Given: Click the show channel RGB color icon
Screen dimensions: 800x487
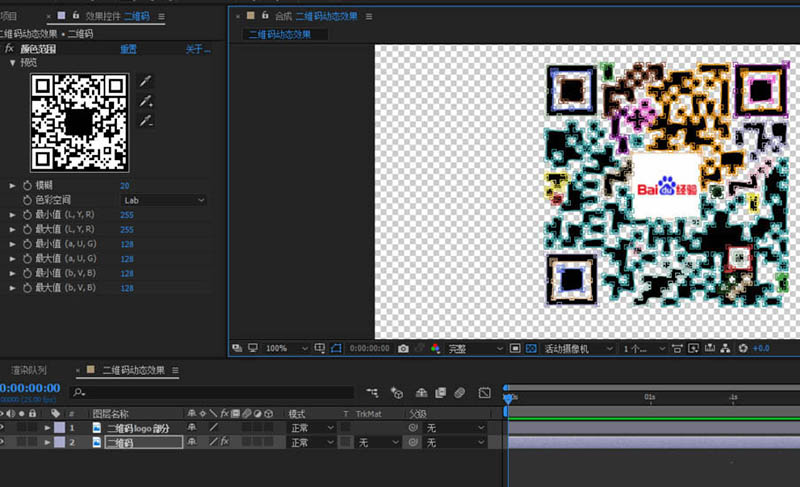Looking at the screenshot, I should [435, 349].
